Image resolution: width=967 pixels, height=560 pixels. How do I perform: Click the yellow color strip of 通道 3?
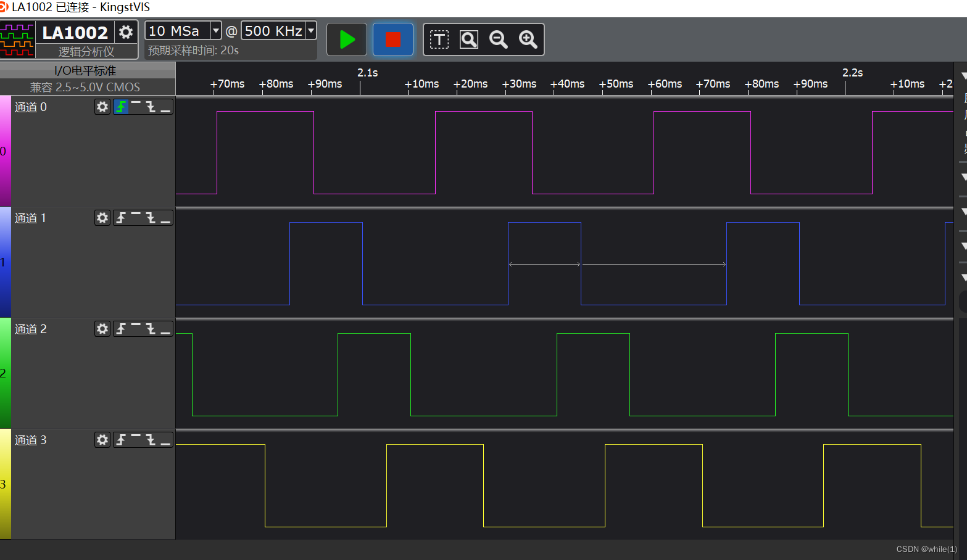6,484
